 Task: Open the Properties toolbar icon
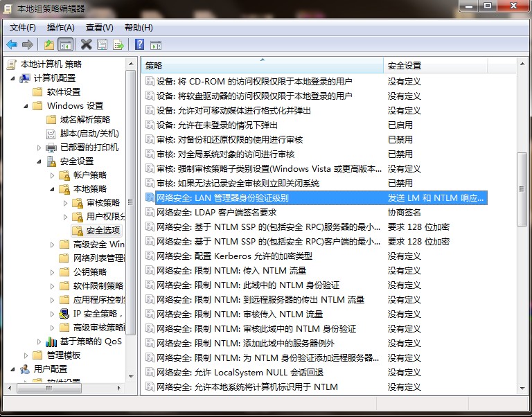pos(102,44)
